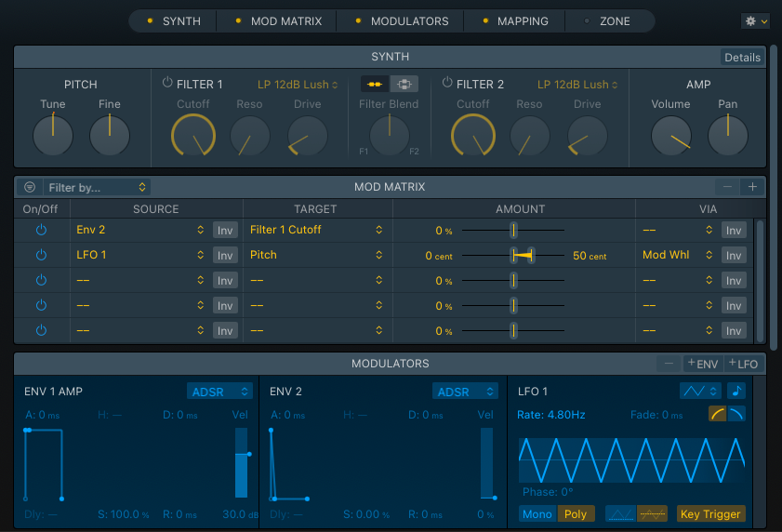Open LFO 1 waveform dropdown

pyautogui.click(x=700, y=391)
